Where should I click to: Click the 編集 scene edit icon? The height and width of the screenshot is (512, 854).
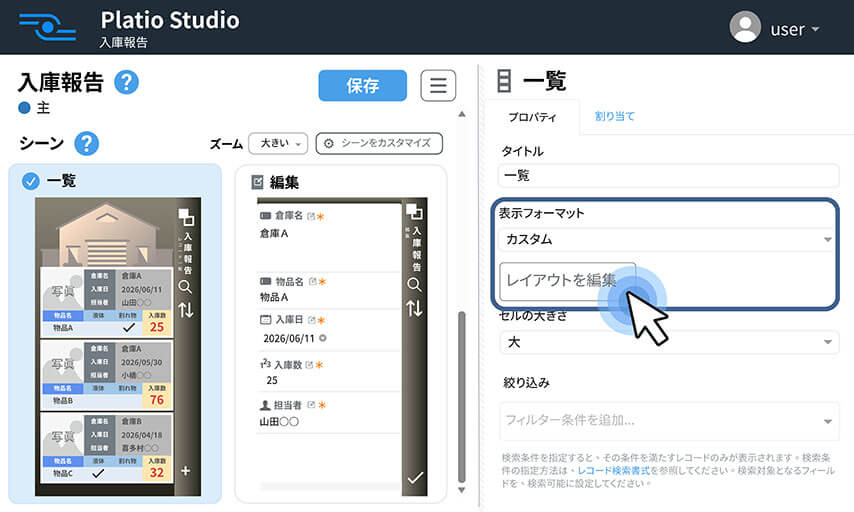click(258, 182)
